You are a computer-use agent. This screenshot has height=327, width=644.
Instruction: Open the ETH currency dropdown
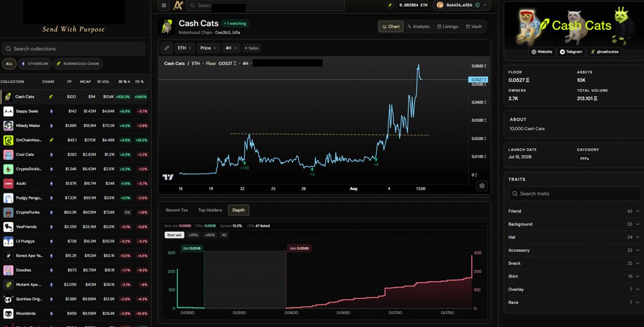184,48
